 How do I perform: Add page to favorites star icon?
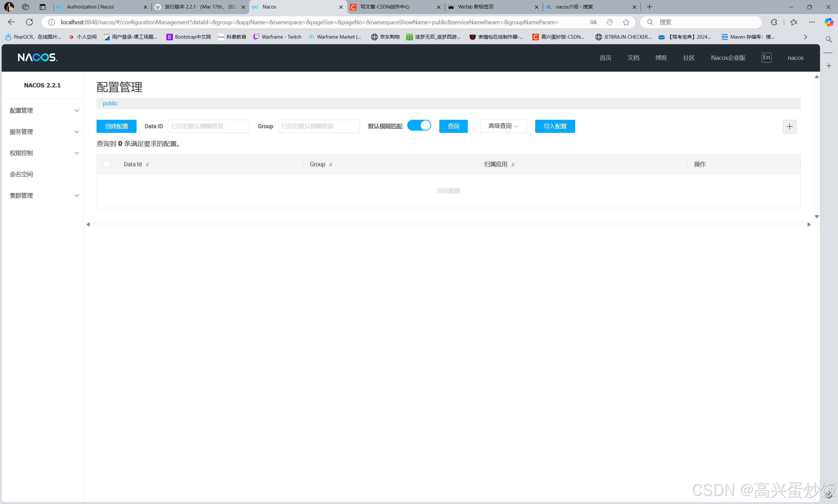click(626, 22)
